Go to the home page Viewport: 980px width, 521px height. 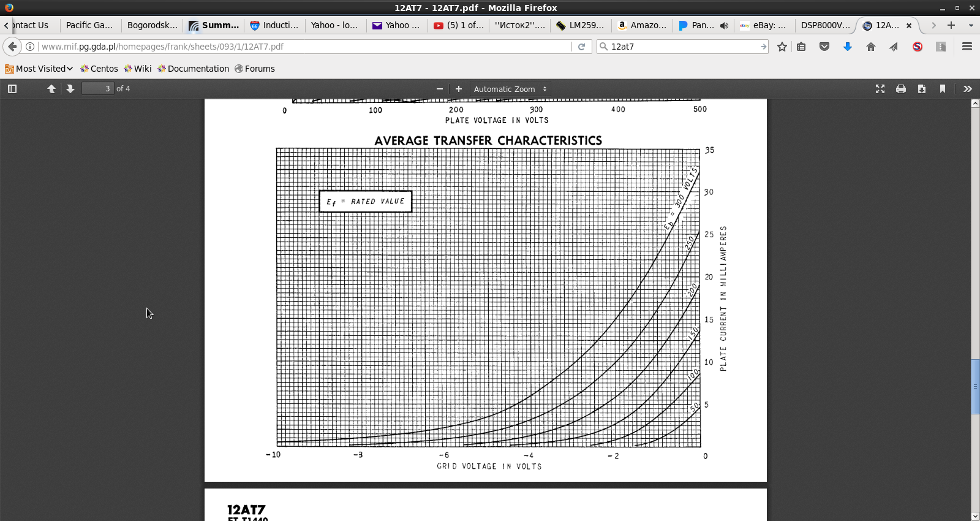pyautogui.click(x=871, y=47)
